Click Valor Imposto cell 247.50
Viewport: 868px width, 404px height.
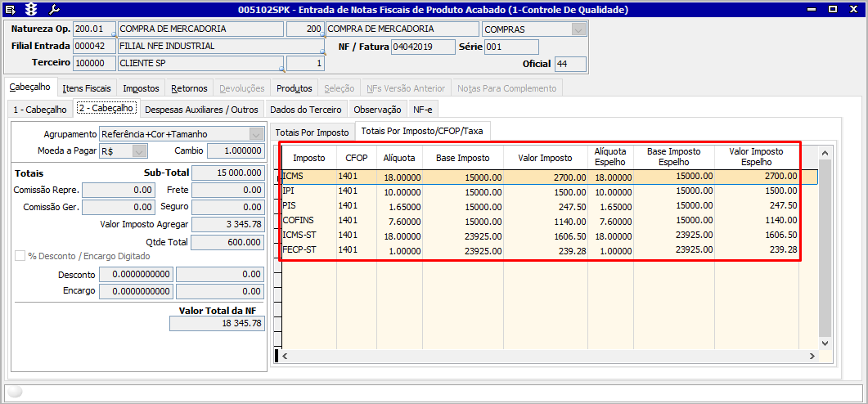click(x=546, y=206)
